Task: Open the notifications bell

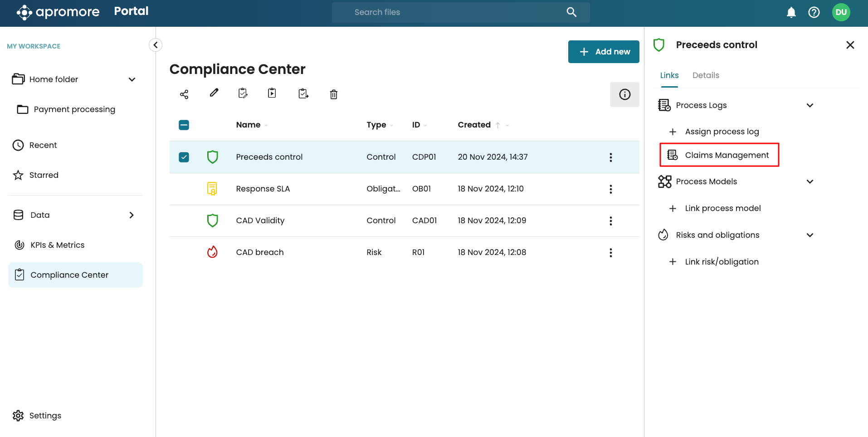Action: click(x=791, y=12)
